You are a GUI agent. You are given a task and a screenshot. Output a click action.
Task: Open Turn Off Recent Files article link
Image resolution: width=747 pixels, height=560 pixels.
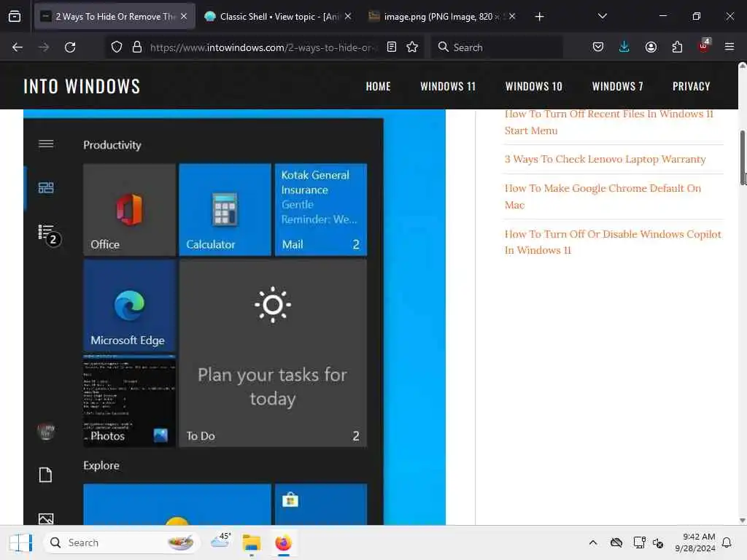(609, 122)
